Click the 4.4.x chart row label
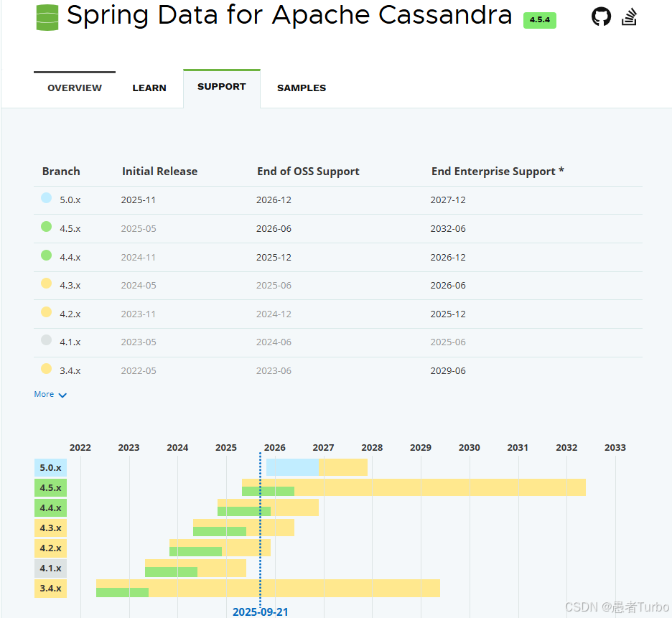672x618 pixels. coord(50,508)
